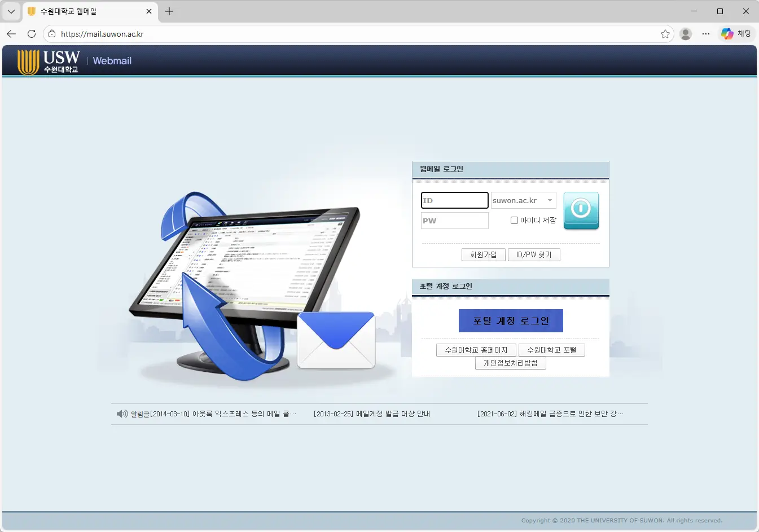The height and width of the screenshot is (532, 759).
Task: Click the site info icon in address bar
Action: pyautogui.click(x=51, y=34)
